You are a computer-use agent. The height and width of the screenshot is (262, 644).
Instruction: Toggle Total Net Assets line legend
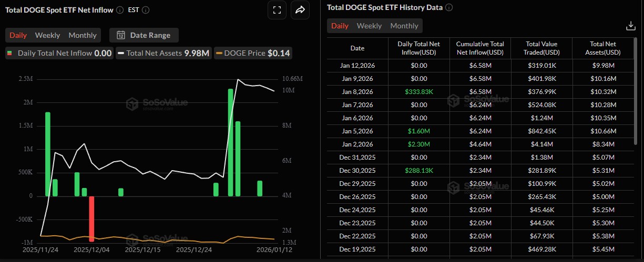point(163,53)
